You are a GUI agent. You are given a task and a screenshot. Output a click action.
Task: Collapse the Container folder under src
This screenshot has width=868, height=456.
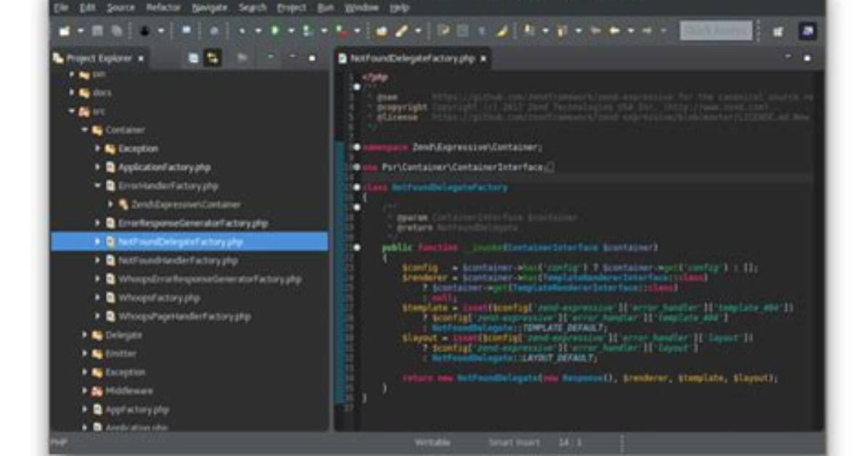pyautogui.click(x=85, y=130)
